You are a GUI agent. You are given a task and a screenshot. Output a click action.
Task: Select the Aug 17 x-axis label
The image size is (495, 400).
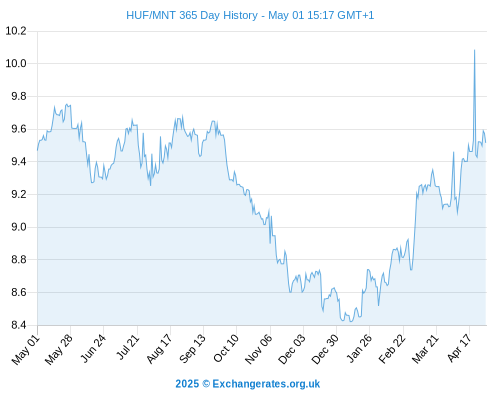click(159, 348)
